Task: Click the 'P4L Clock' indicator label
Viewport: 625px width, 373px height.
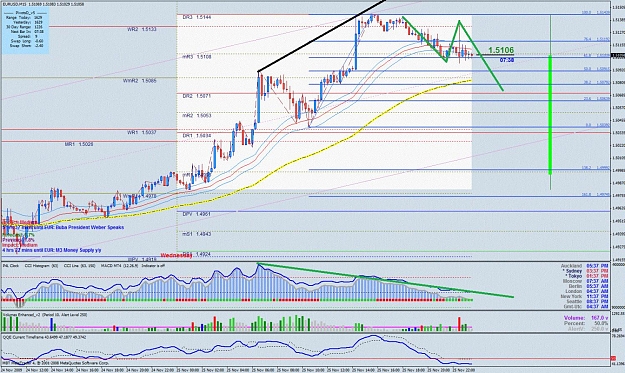Action: [11, 265]
